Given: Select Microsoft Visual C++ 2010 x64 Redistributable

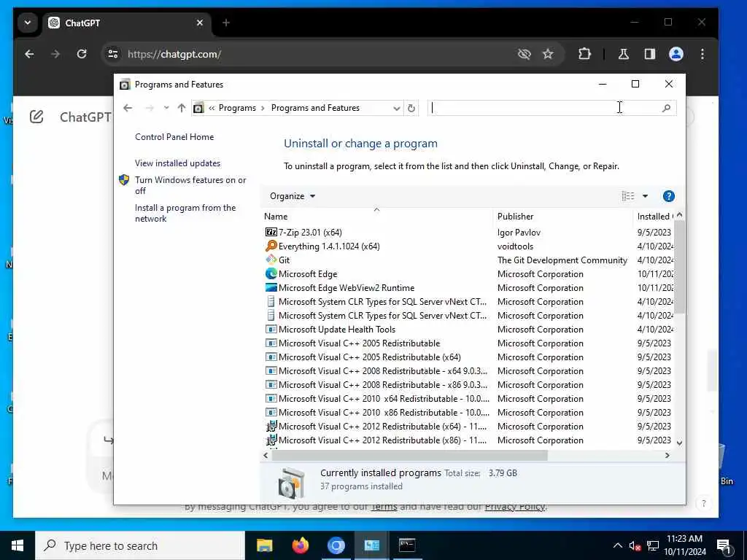Looking at the screenshot, I should (x=384, y=399).
